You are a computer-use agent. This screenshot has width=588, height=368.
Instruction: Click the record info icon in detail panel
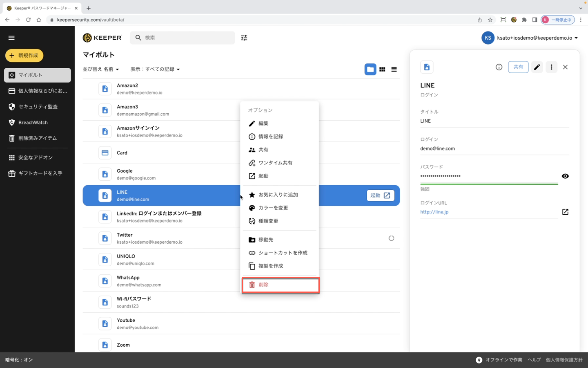[499, 67]
